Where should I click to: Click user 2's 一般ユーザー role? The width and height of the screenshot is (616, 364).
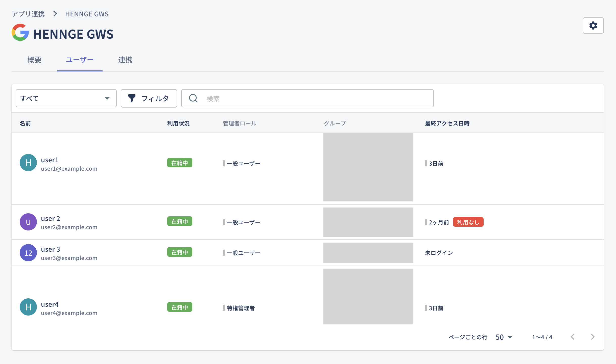244,222
